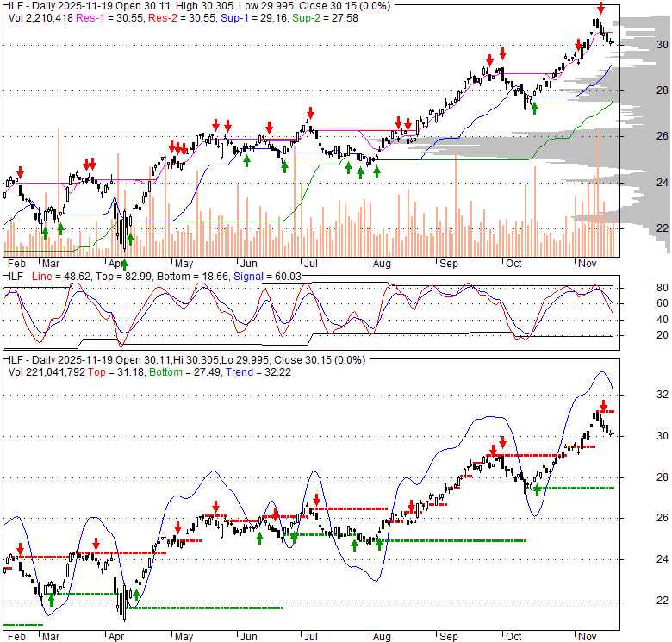Click the Oct month label on bottom chart axis
This screenshot has width=672, height=642.
[x=513, y=637]
